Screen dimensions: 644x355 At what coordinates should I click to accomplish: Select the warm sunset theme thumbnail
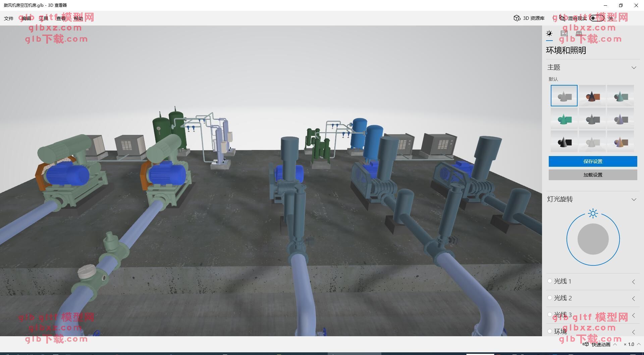tap(621, 141)
